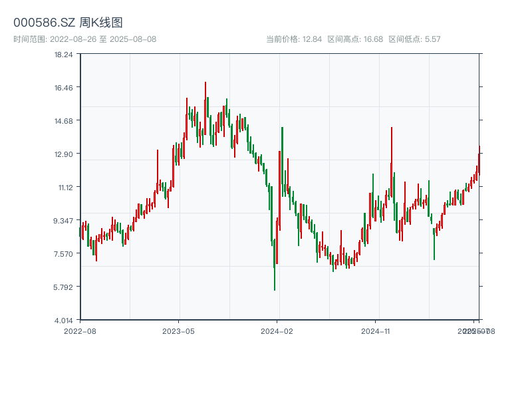Click y-axis value 9.347

pos(63,221)
